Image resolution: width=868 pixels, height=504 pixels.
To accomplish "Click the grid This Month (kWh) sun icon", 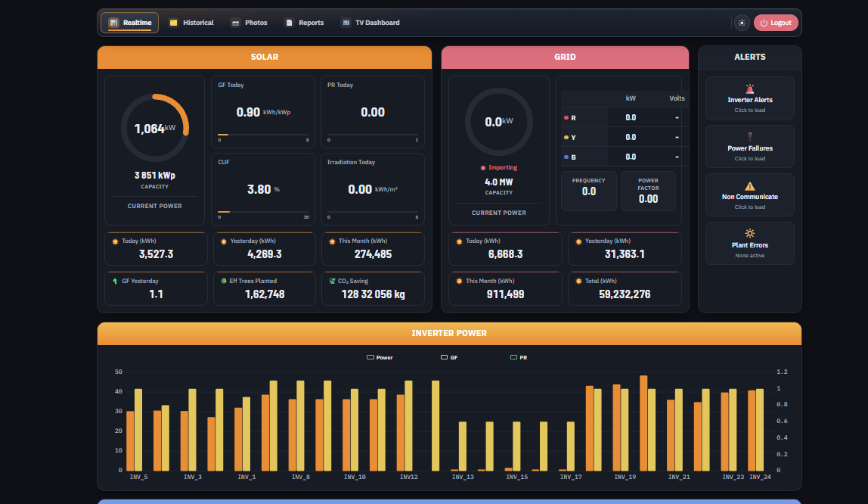I will coord(459,282).
